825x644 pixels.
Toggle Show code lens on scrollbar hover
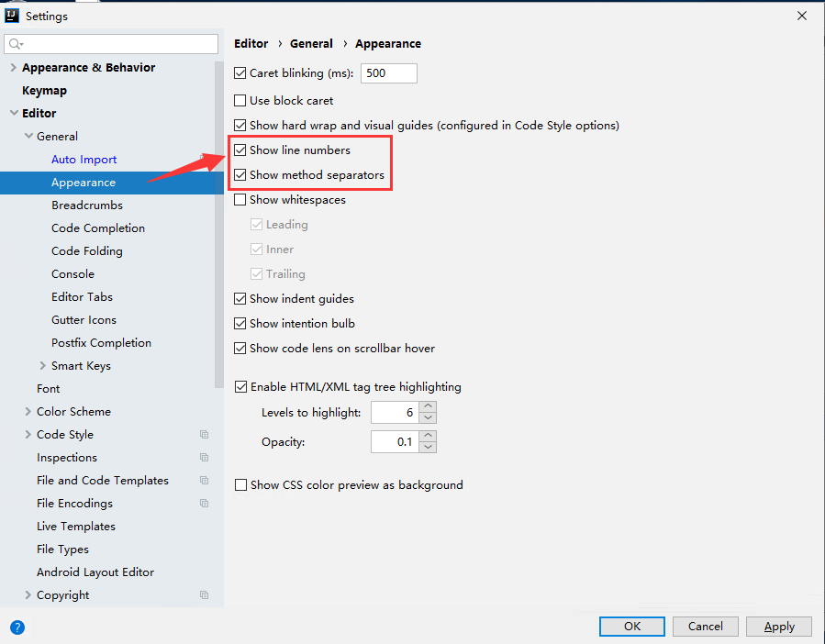click(x=240, y=349)
